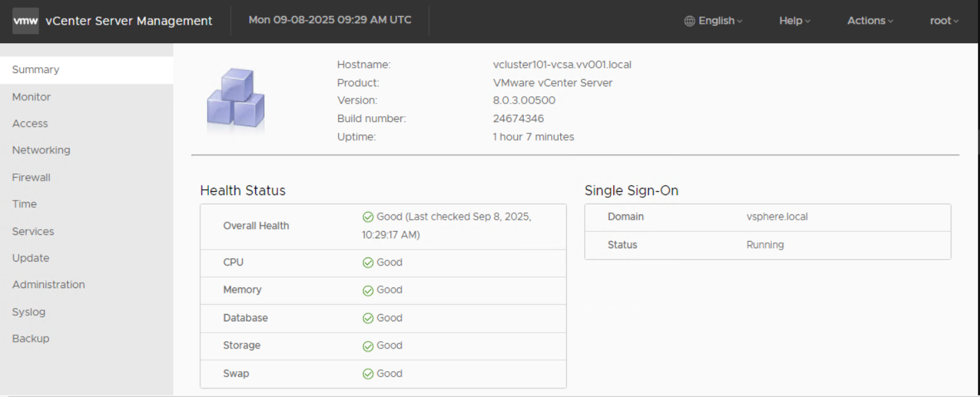The width and height of the screenshot is (980, 397).
Task: Click the hostname vcluster101-vcsa.vv001.local text
Action: click(x=562, y=65)
